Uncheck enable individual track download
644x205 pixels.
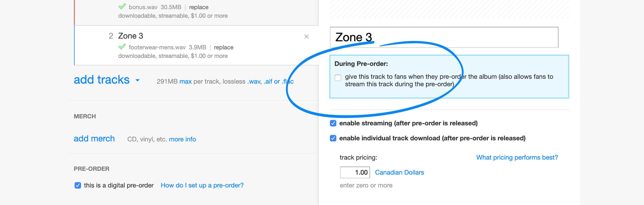333,138
